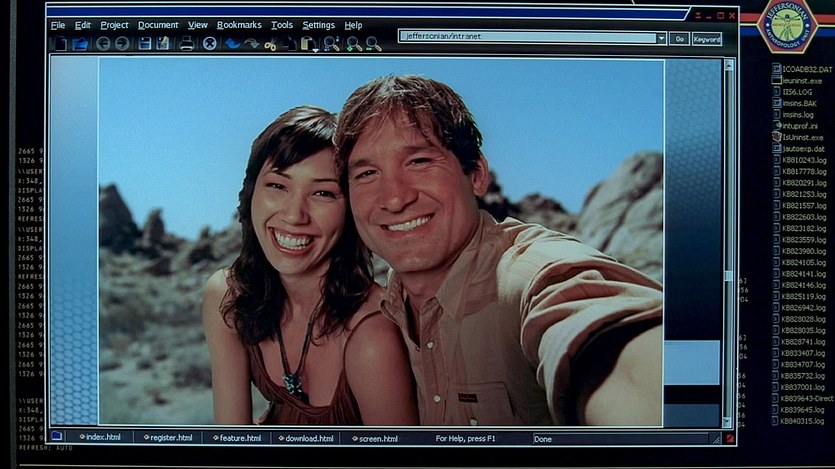Open the Settings menu
Viewport: 835px width, 469px height.
pos(318,25)
